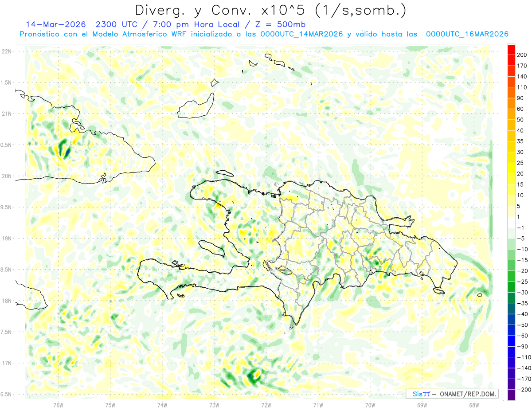Click colorbar label '200'

coord(522,55)
